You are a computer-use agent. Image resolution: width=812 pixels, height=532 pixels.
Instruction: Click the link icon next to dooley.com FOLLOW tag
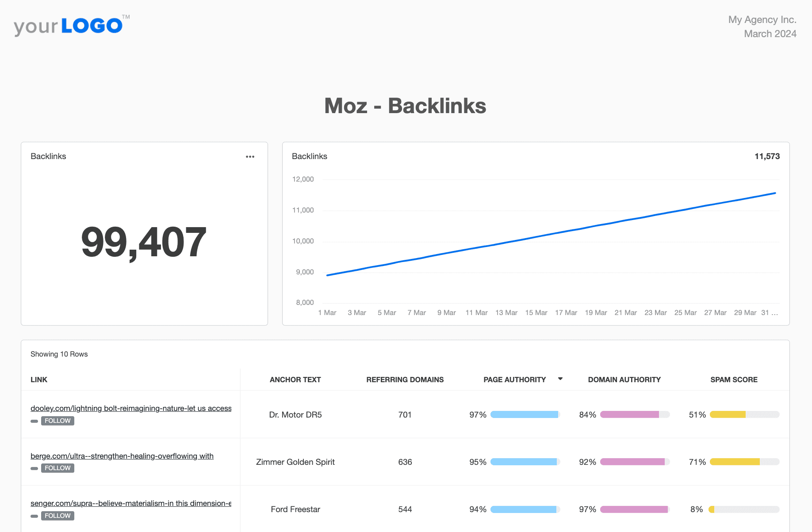[x=34, y=421]
